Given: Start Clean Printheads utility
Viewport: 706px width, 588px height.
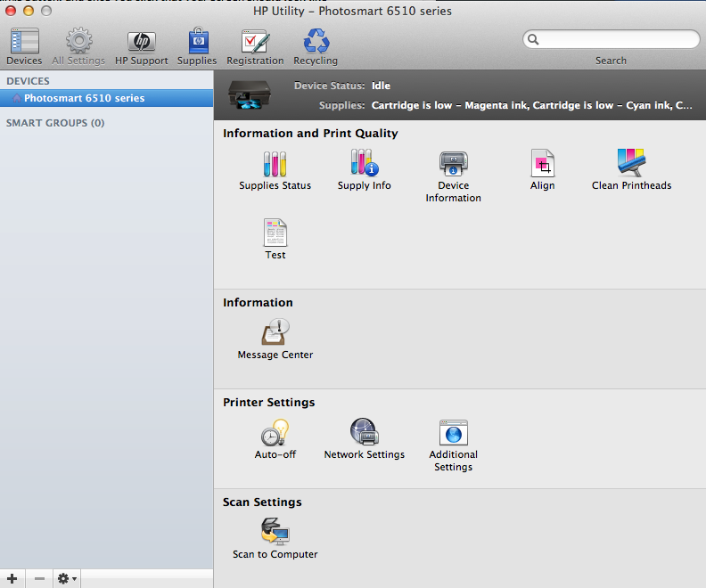Looking at the screenshot, I should 631,164.
